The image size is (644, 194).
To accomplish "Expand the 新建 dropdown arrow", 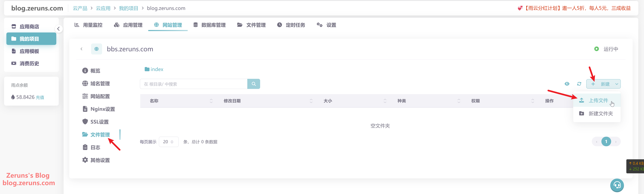I will 617,84.
